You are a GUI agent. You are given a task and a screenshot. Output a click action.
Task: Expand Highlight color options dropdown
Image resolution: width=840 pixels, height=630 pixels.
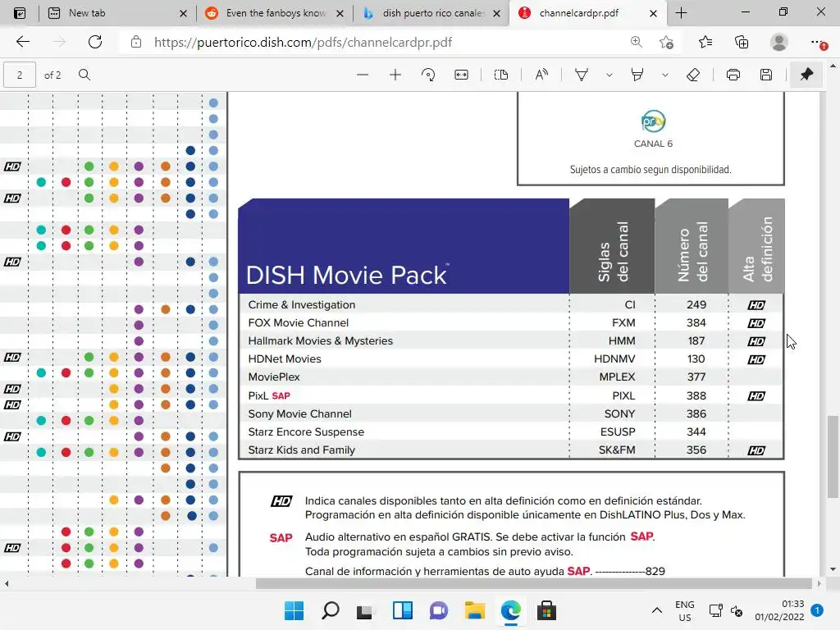pos(664,75)
